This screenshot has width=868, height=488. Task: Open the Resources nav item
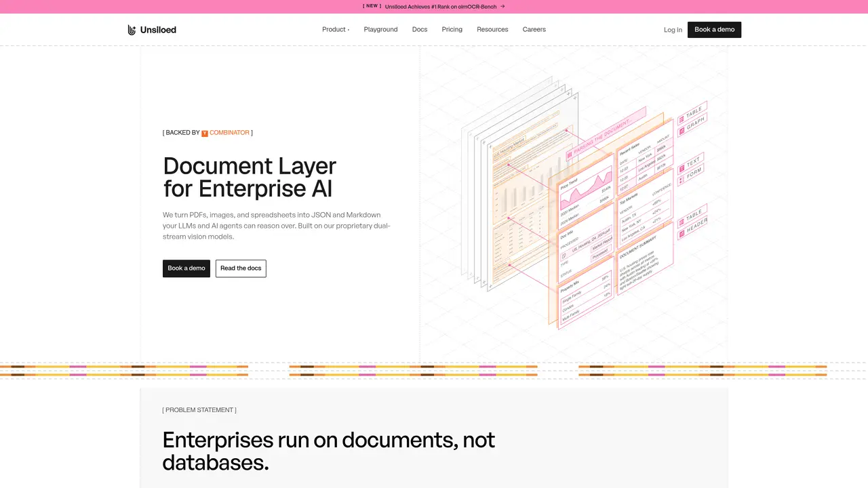tap(492, 30)
